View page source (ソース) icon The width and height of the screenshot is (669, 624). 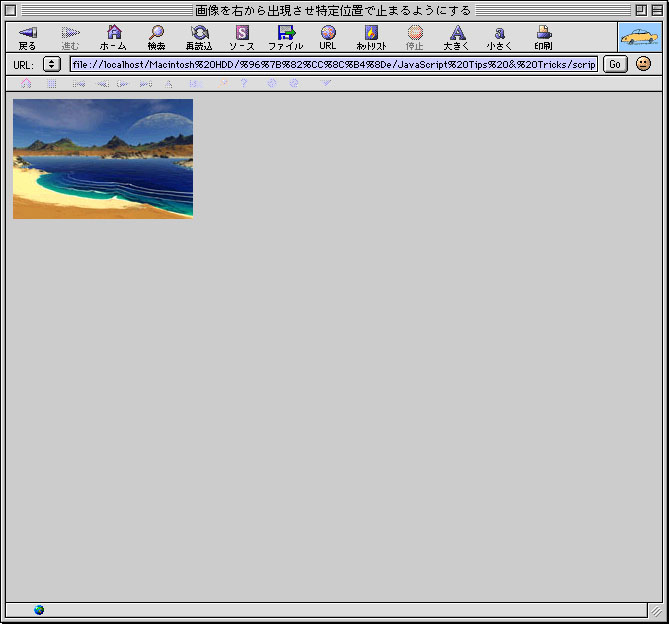click(242, 32)
